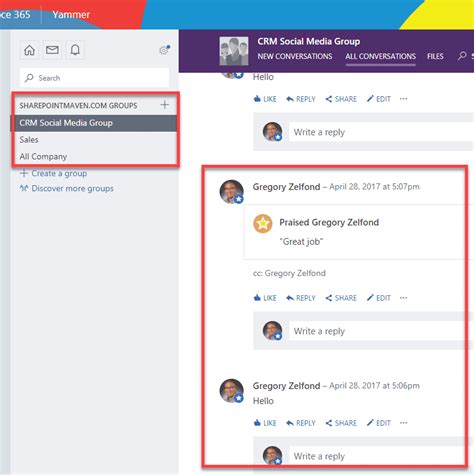Share the topmost Hello post
This screenshot has height=475, width=474.
click(341, 99)
